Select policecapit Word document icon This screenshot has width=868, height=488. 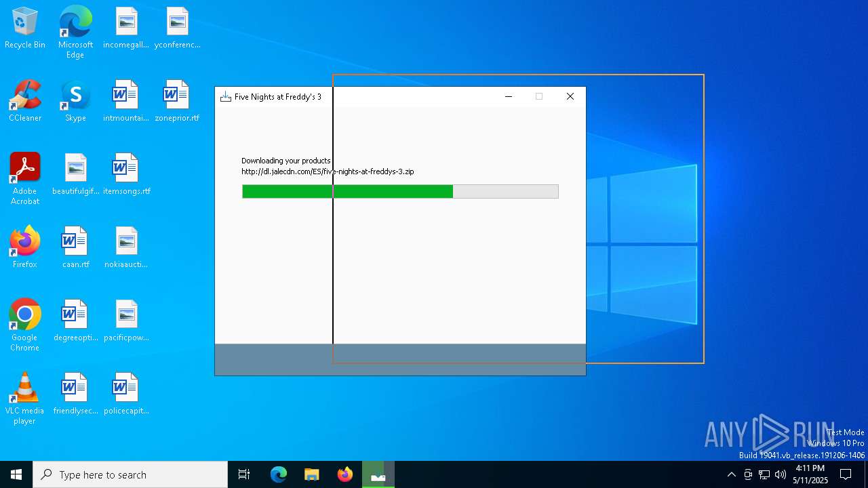pos(126,394)
